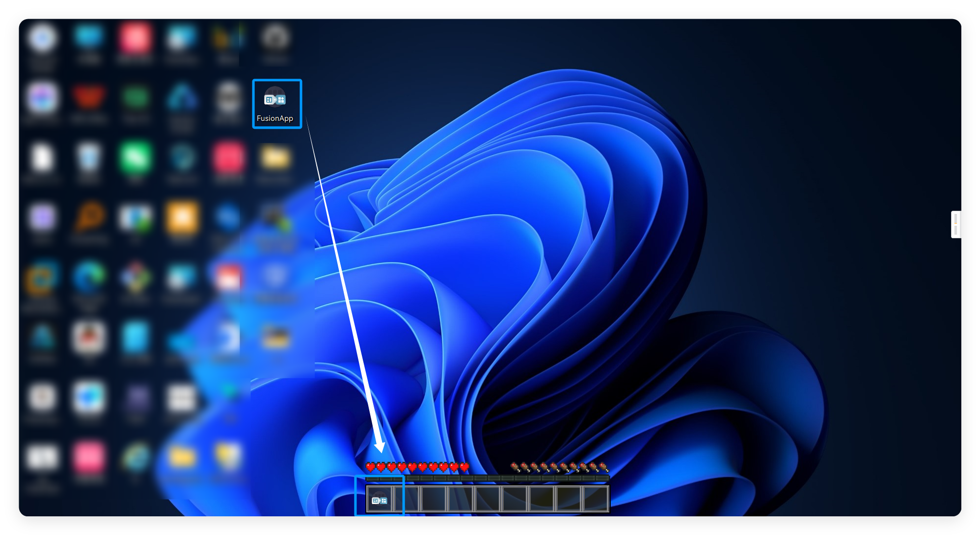Select the sixth hotbar slot
This screenshot has height=535, width=980.
[515, 499]
